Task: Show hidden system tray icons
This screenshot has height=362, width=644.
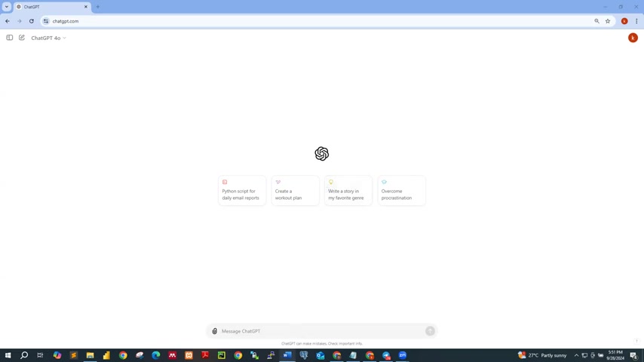Action: 576,355
